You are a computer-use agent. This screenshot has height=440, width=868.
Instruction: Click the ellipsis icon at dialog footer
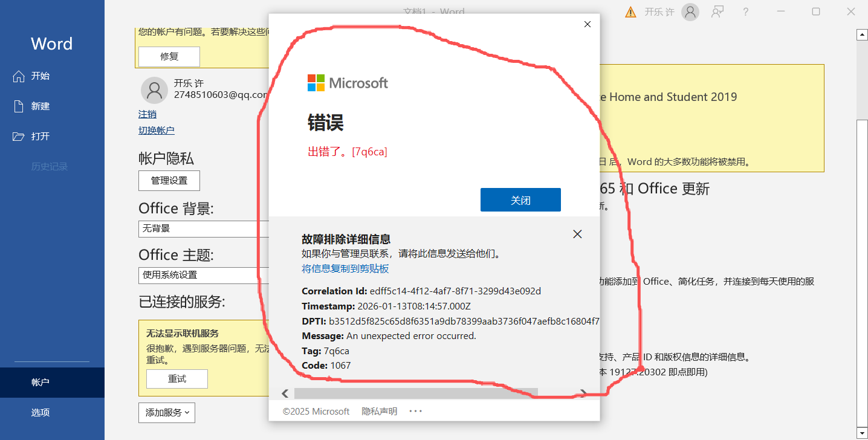[x=415, y=411]
